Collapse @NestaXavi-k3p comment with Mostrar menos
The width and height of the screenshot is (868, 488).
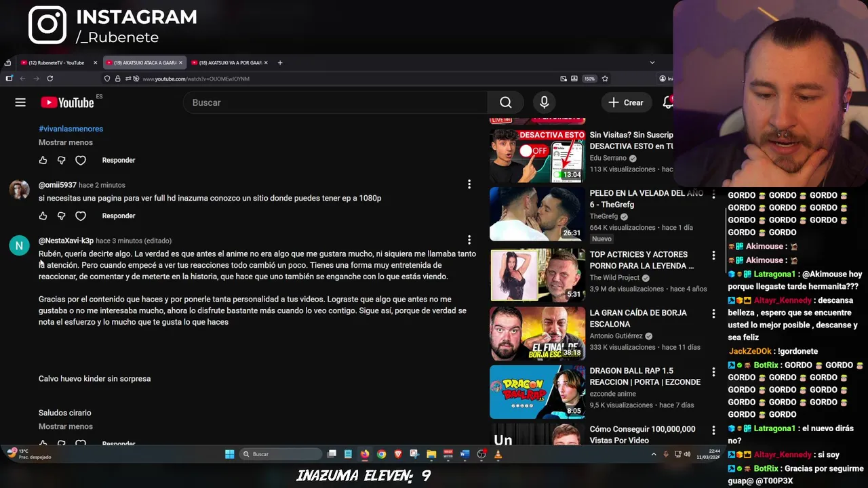click(x=66, y=426)
